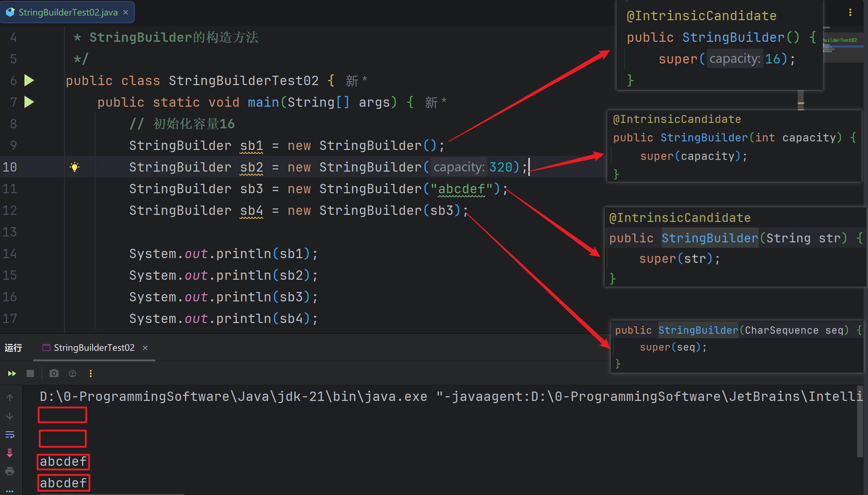The width and height of the screenshot is (868, 495).
Task: Toggle scroll-to-end in console
Action: [x=10, y=453]
